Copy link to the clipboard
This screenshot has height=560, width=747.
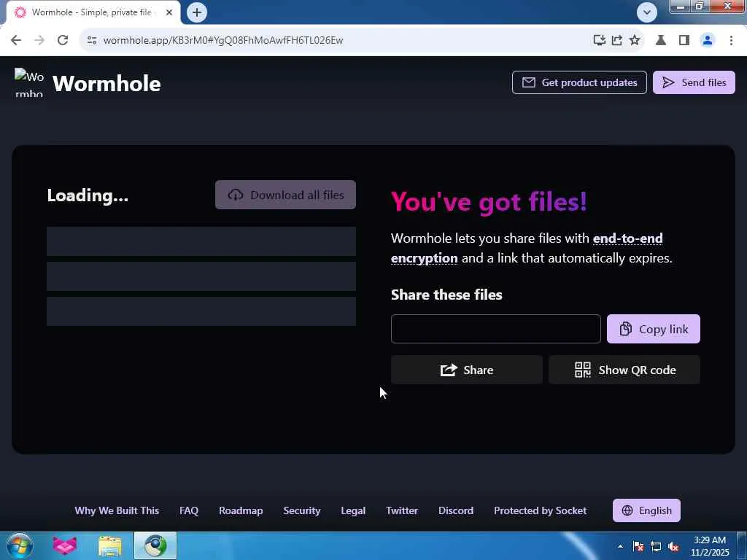point(653,329)
